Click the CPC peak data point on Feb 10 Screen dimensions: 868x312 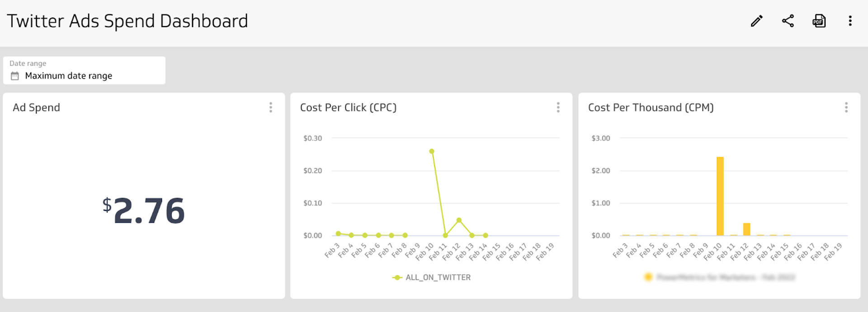coord(432,151)
